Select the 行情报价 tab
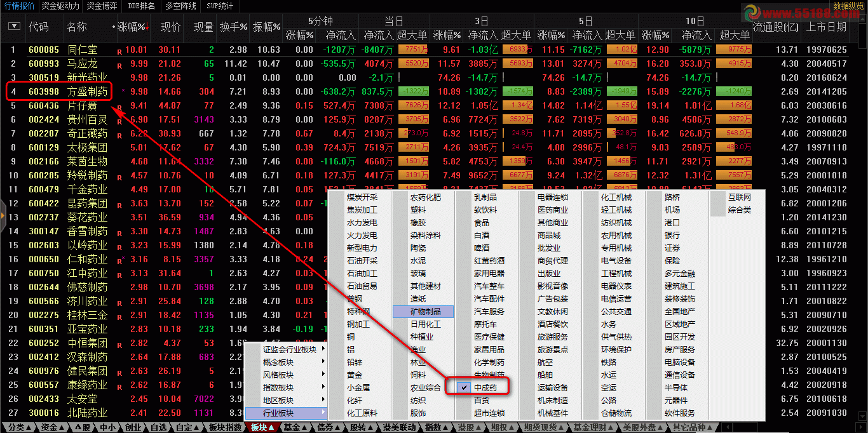Viewport: 868px width, 433px height. tap(20, 6)
